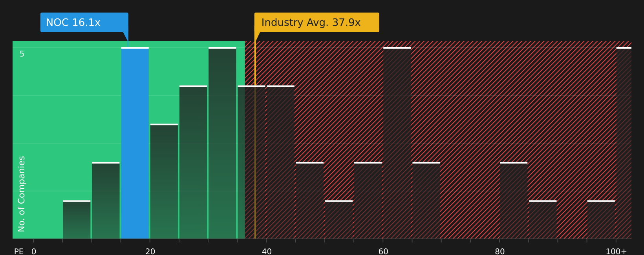The image size is (644, 255).
Task: Select the histogram bar for PE 45–50
Action: 310,200
